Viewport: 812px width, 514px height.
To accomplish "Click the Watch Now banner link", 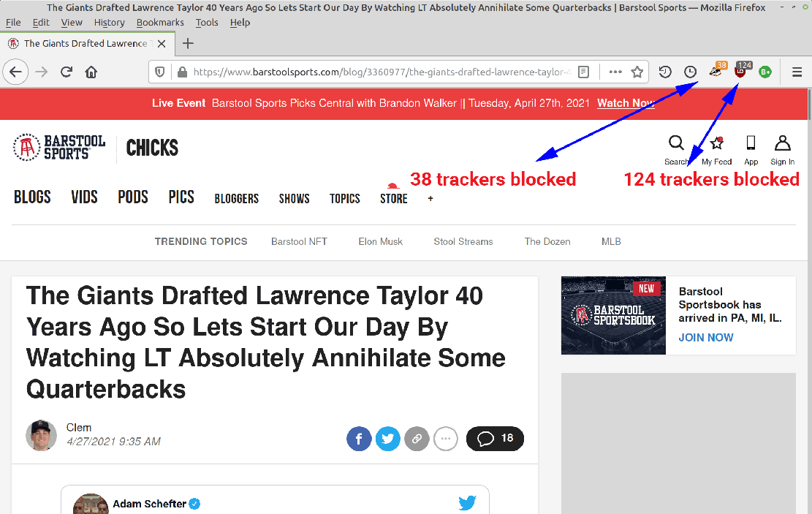I will [626, 103].
